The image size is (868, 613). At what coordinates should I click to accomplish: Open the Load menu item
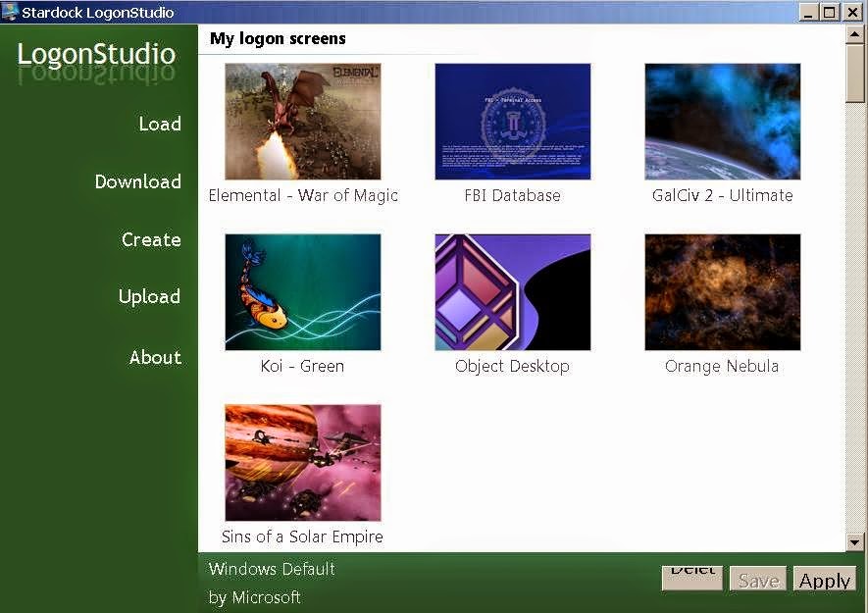[x=160, y=124]
